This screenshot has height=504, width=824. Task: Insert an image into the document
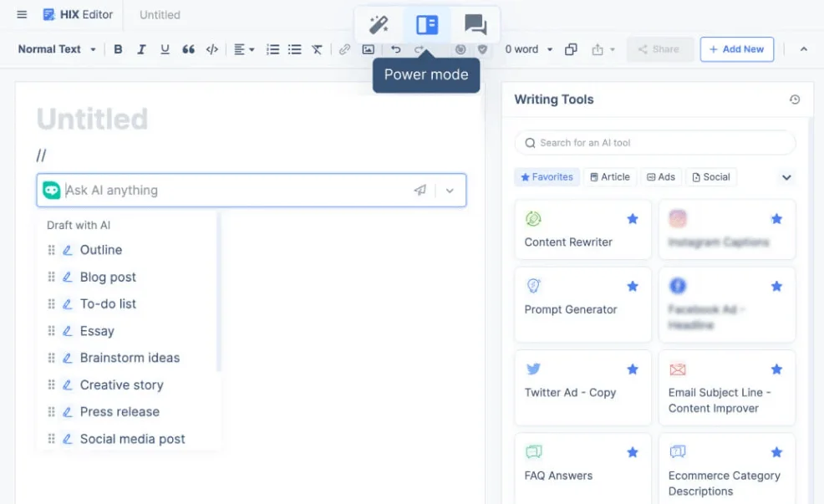(368, 49)
